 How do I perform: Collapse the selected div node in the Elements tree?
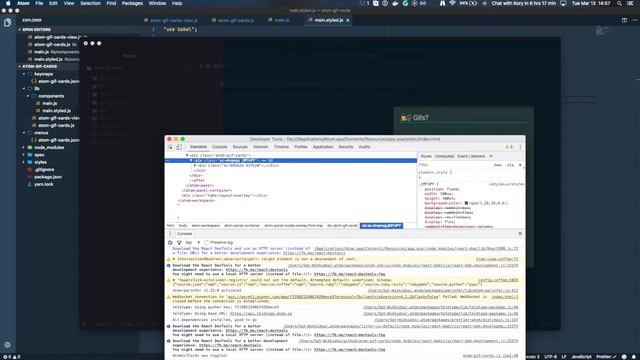(191, 161)
